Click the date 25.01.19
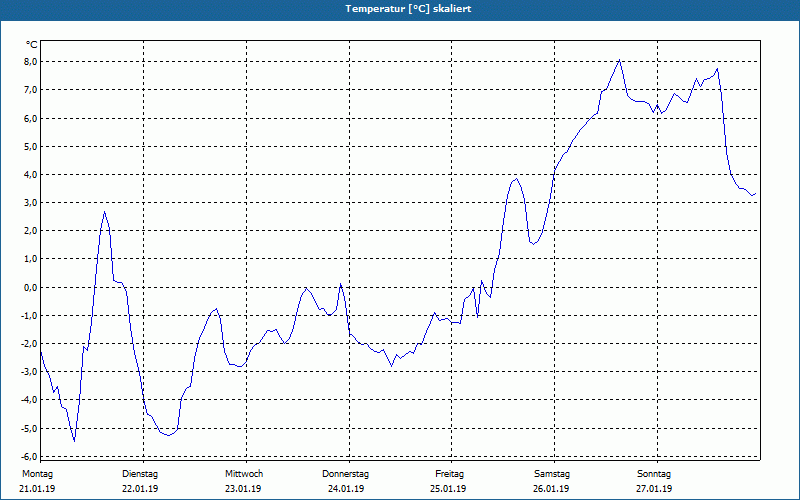The width and height of the screenshot is (800, 500). click(448, 489)
